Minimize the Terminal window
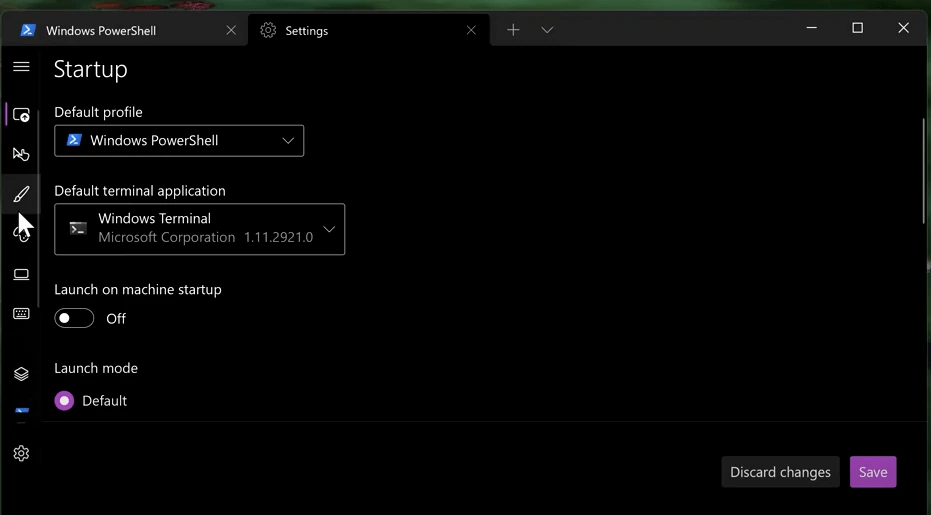Image resolution: width=931 pixels, height=515 pixels. pos(812,28)
